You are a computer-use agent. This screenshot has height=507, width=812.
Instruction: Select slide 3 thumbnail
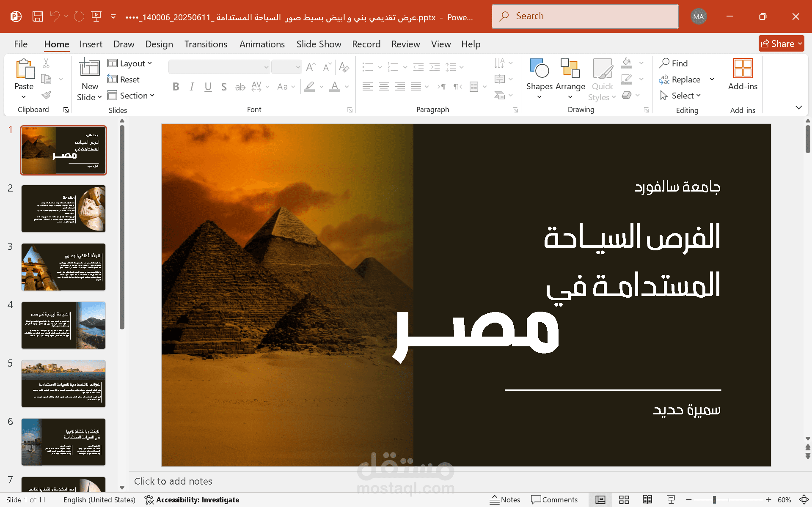point(63,267)
